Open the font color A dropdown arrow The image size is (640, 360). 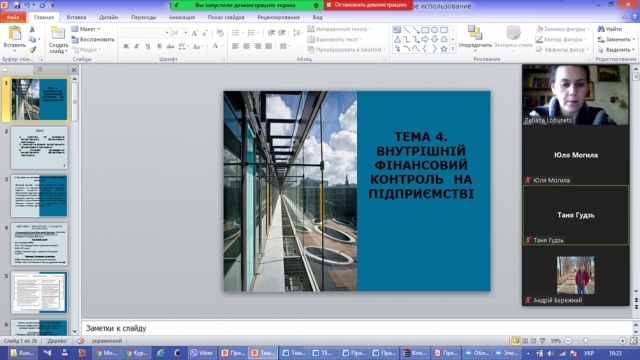(222, 46)
